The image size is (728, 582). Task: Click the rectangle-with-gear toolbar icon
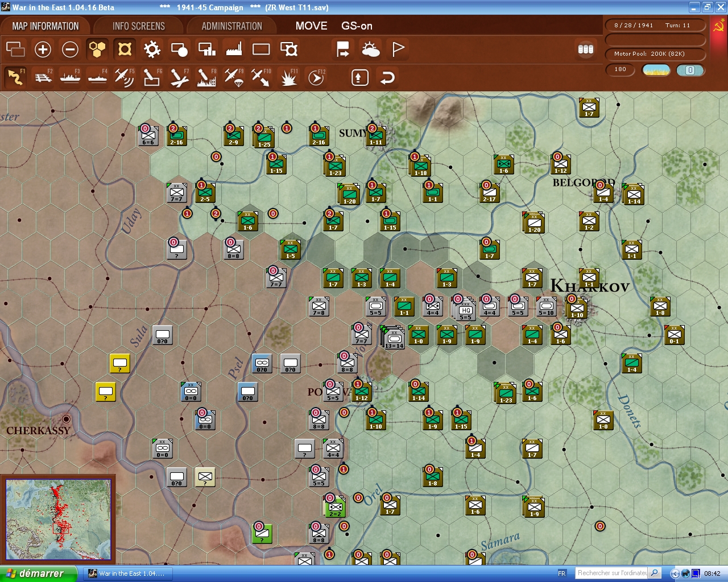click(x=289, y=49)
